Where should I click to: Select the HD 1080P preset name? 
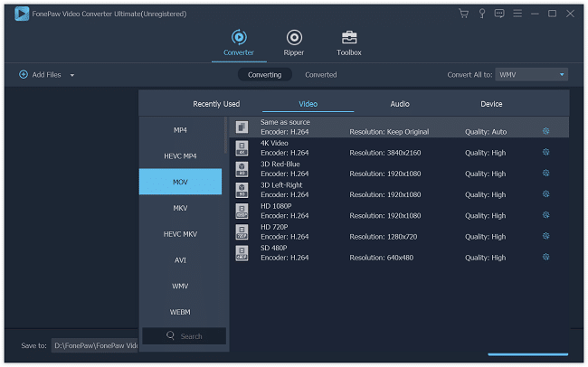(x=276, y=206)
